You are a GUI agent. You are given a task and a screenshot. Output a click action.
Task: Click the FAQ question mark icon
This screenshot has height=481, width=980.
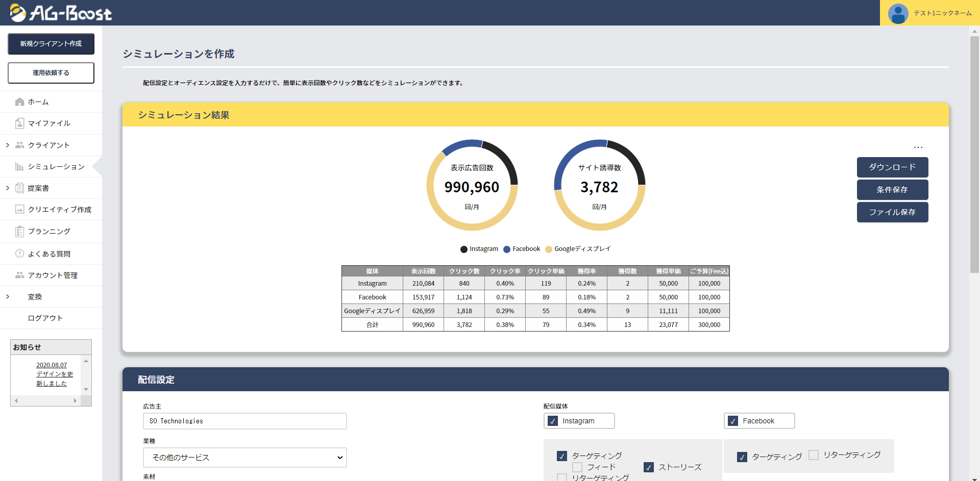20,254
